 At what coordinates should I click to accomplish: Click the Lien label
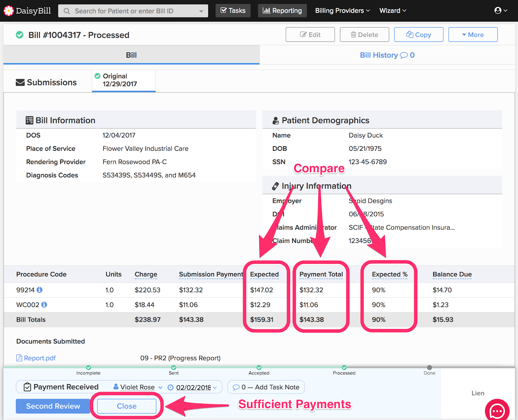click(x=478, y=393)
